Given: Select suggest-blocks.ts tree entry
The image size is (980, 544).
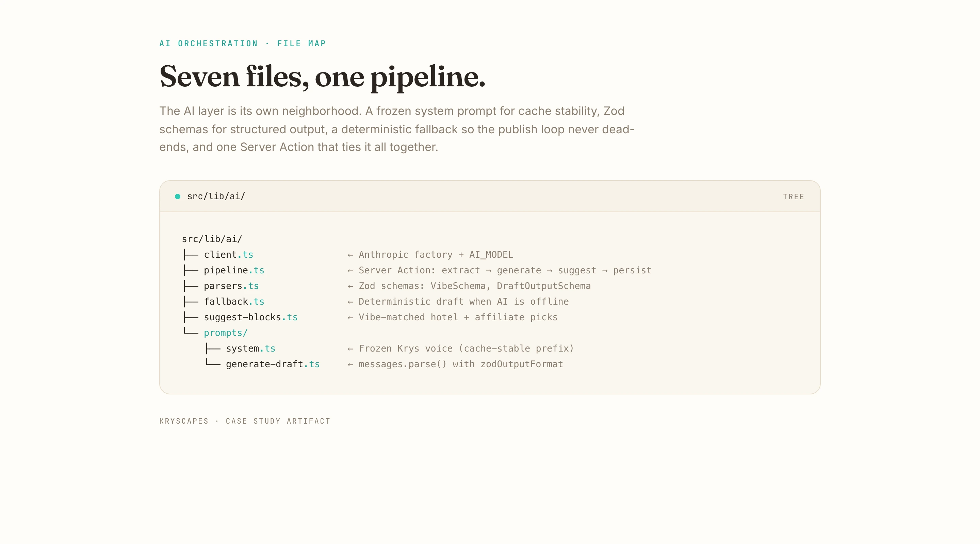Looking at the screenshot, I should click(250, 317).
